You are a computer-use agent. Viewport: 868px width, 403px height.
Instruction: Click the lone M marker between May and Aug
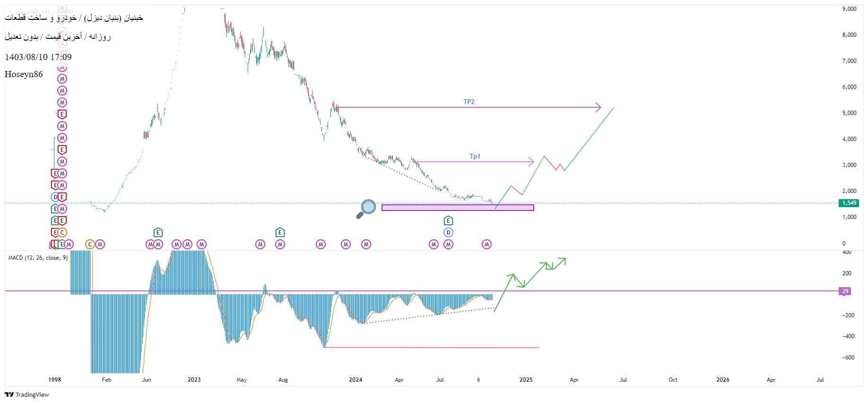(x=260, y=244)
